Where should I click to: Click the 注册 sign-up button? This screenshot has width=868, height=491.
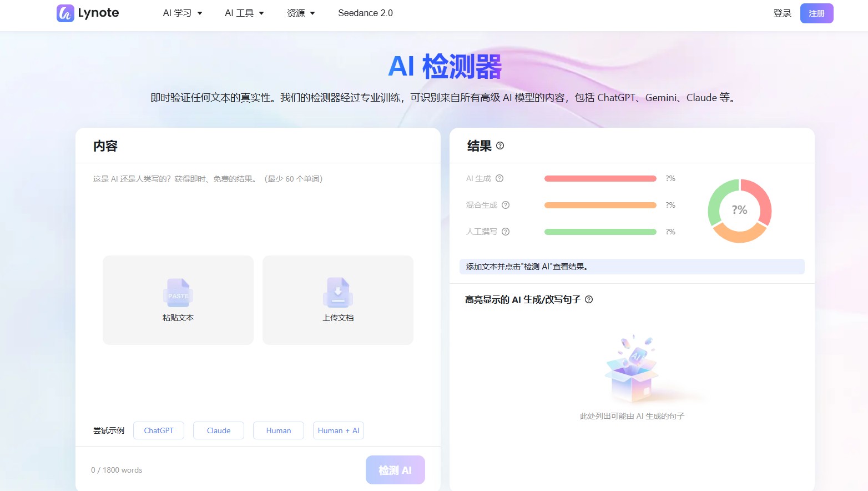816,13
